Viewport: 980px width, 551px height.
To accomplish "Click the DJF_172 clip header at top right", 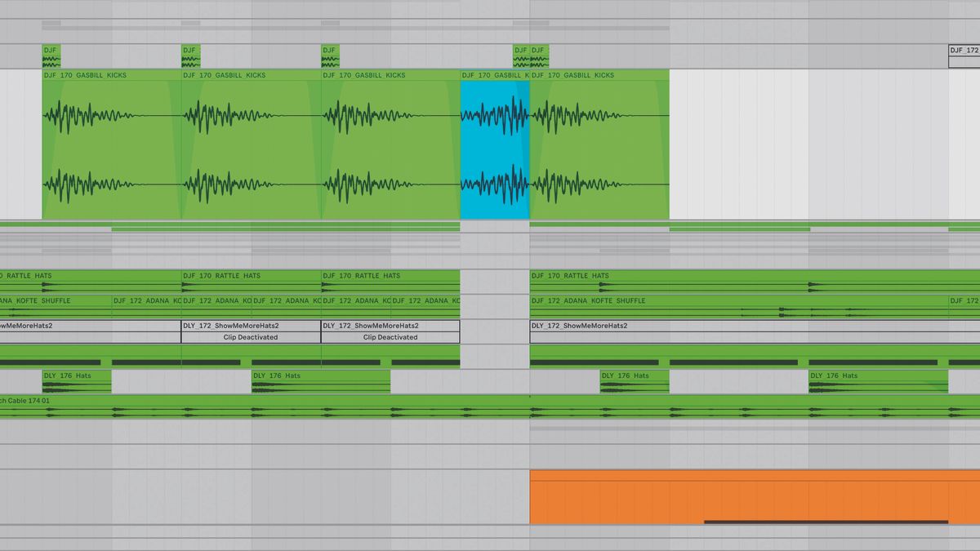I will [x=964, y=49].
